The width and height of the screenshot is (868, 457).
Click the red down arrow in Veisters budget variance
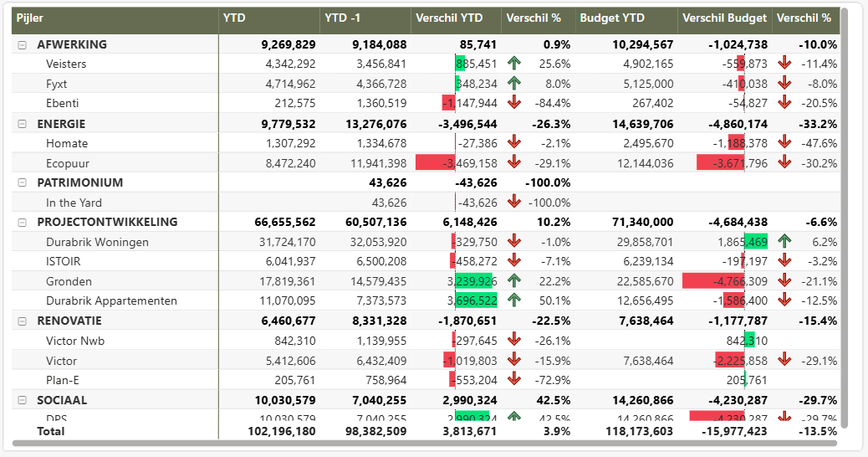784,64
